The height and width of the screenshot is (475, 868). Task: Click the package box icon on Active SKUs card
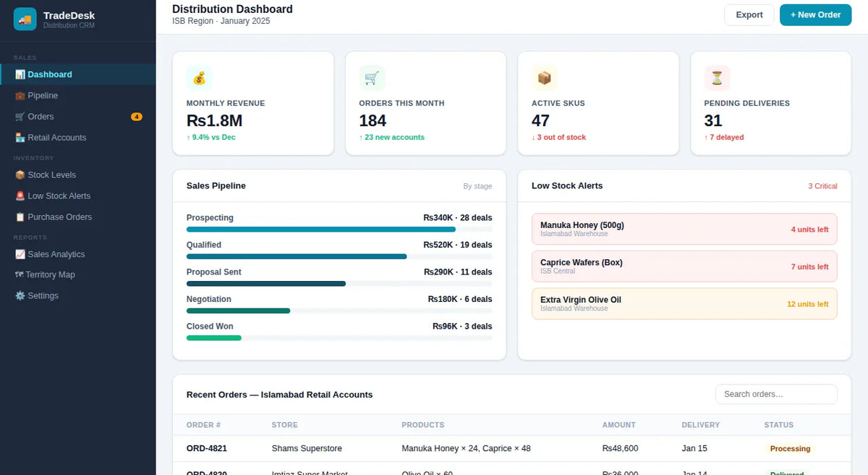(x=544, y=78)
